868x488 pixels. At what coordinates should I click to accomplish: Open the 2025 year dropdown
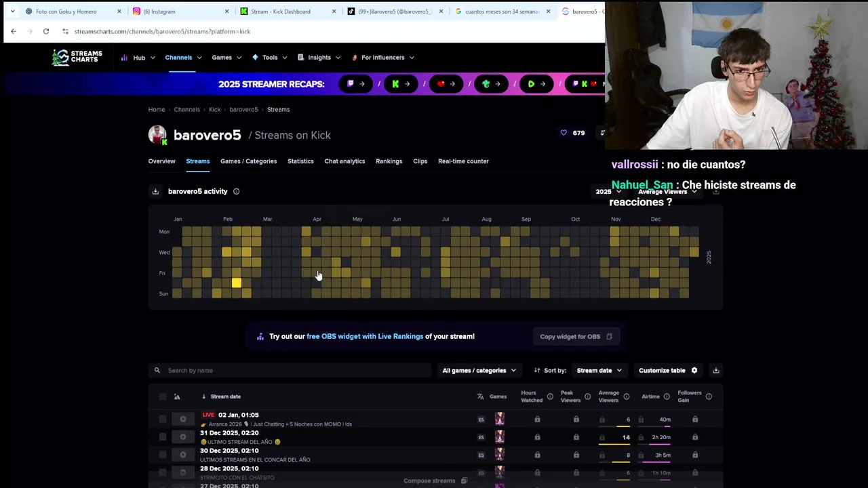[x=608, y=192]
